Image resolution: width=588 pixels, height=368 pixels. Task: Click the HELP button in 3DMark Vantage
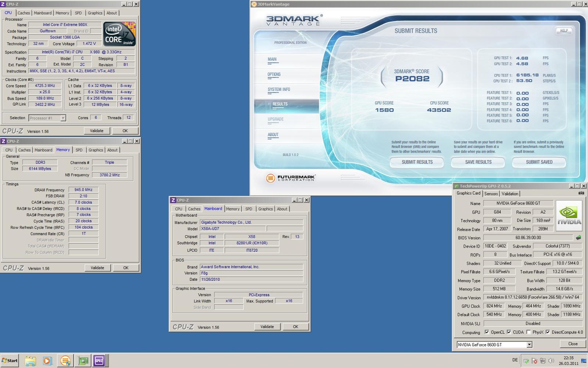(564, 31)
